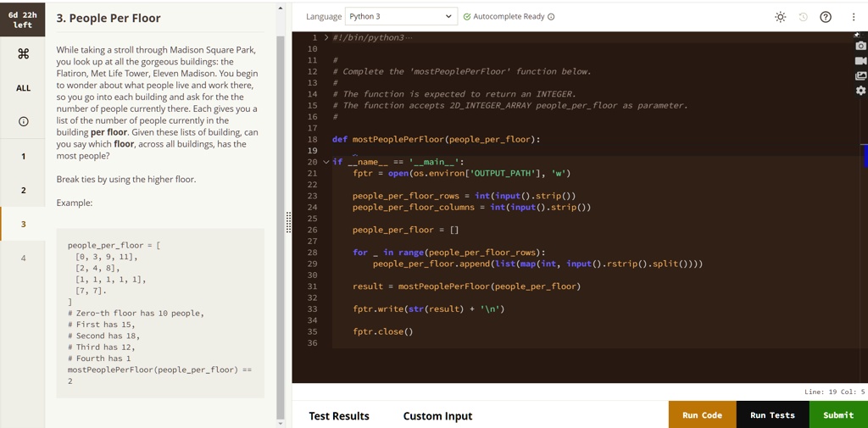
Task: Open the settings gear icon
Action: (861, 90)
